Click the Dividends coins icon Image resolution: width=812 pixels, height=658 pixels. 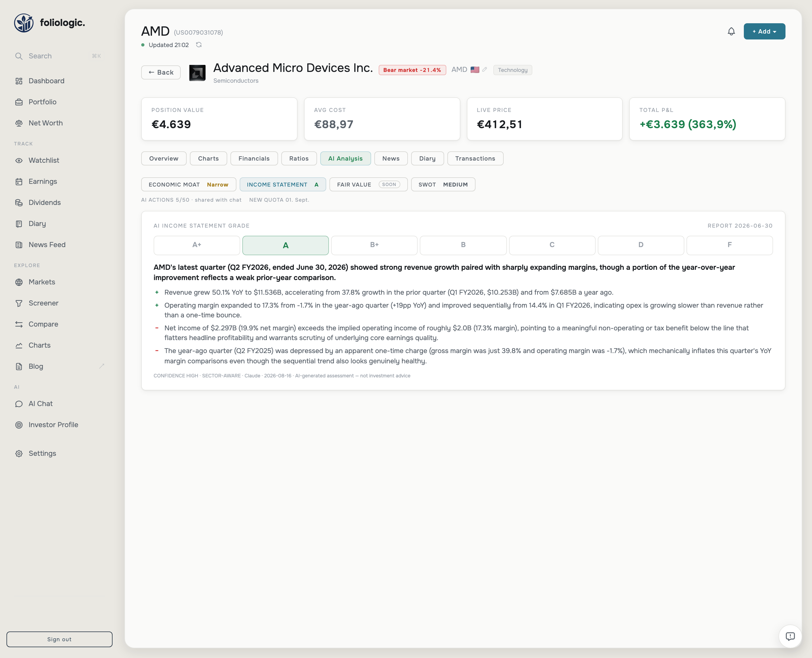click(x=19, y=203)
